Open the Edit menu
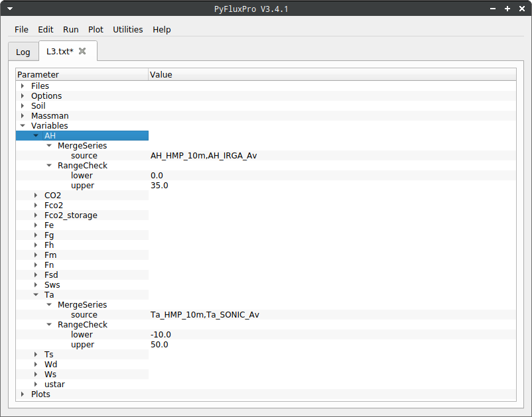 coord(46,29)
